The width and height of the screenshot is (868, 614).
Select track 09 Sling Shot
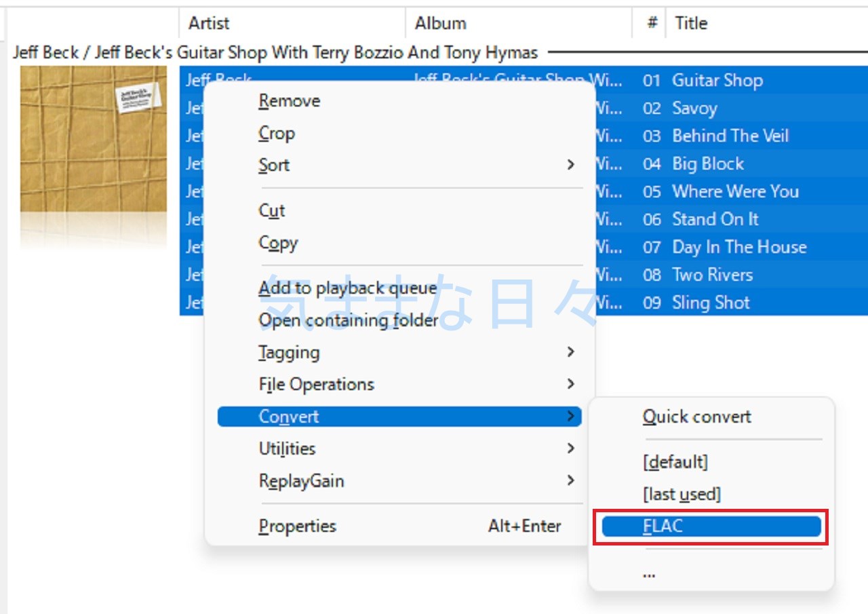click(711, 303)
